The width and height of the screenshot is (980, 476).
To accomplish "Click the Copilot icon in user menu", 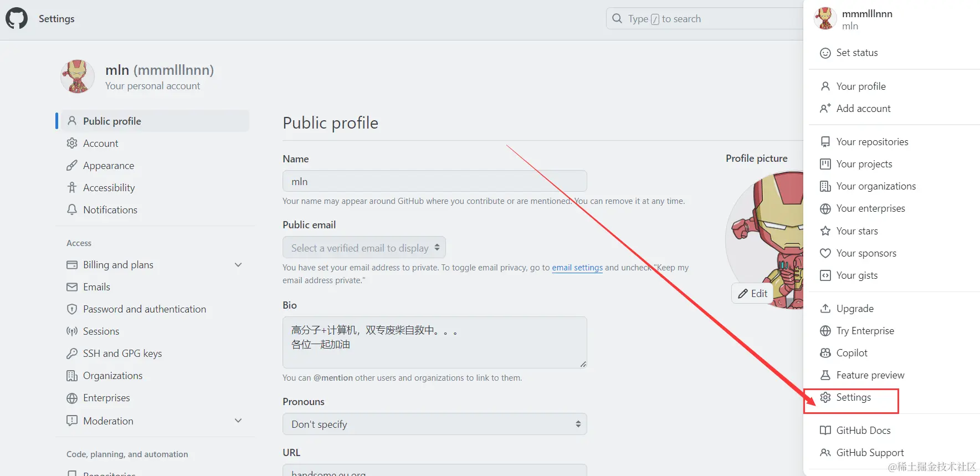I will (825, 353).
